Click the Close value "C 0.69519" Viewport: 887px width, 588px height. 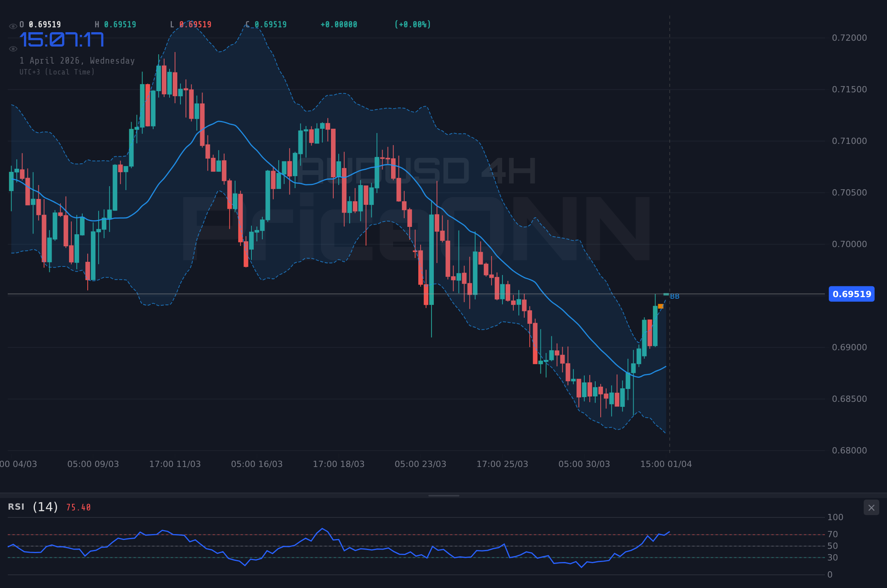point(266,25)
